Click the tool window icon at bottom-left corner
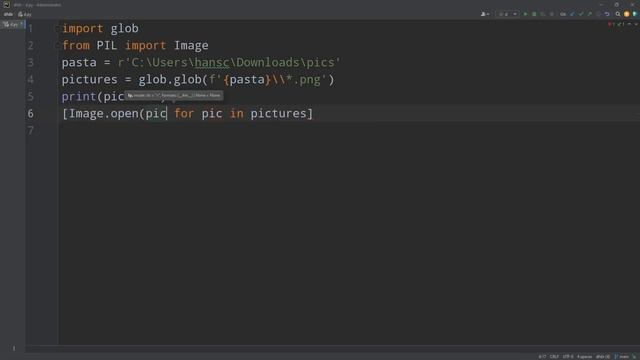Screen dimensions: 640x360 click(13, 348)
